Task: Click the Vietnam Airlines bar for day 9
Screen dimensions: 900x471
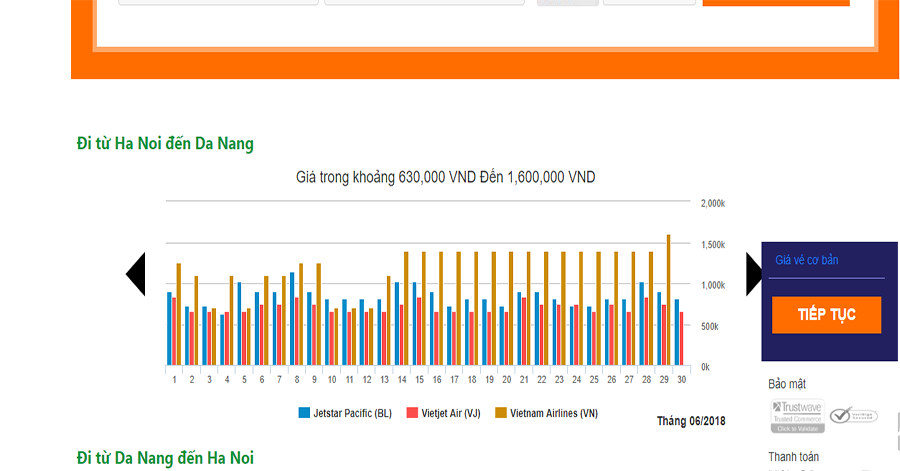Action: pyautogui.click(x=319, y=314)
